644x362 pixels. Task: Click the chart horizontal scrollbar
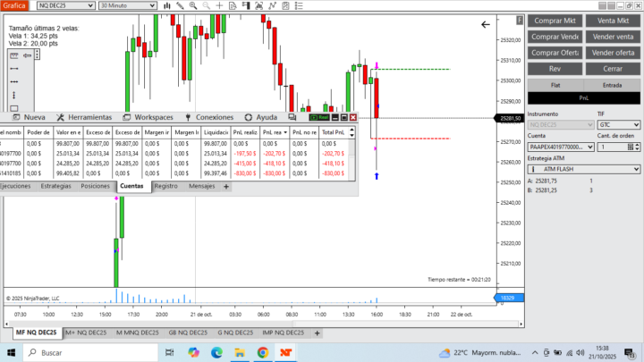click(264, 324)
